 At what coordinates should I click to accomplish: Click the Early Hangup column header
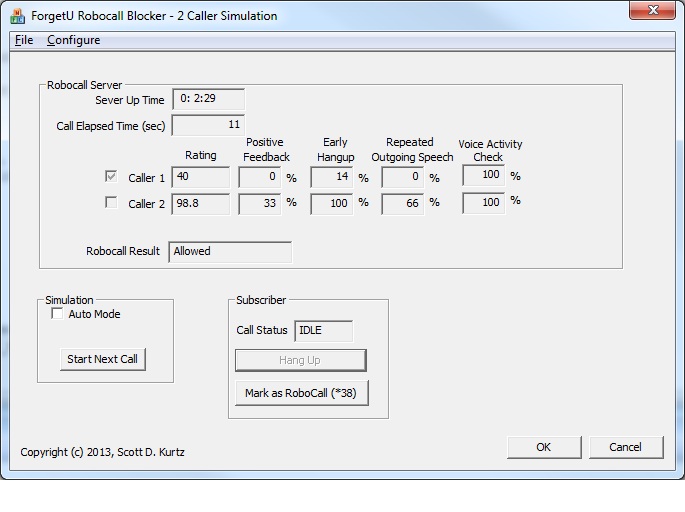(x=336, y=149)
